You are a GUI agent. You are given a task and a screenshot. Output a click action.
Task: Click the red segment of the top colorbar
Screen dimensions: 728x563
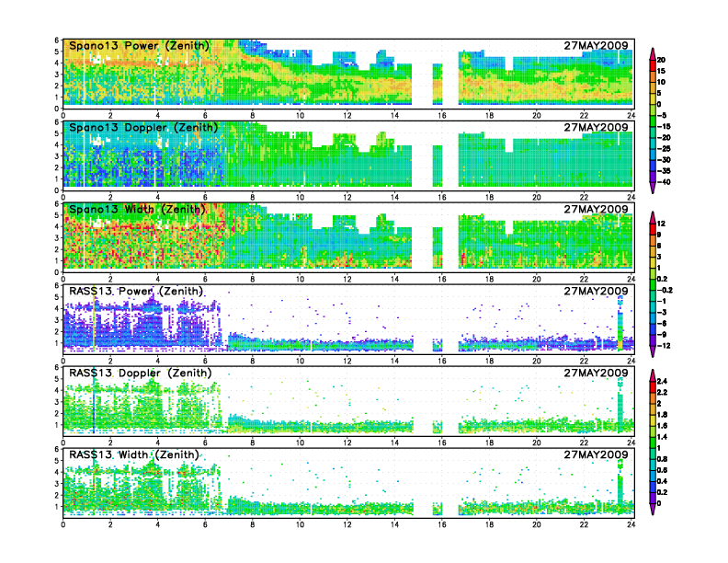coord(653,65)
